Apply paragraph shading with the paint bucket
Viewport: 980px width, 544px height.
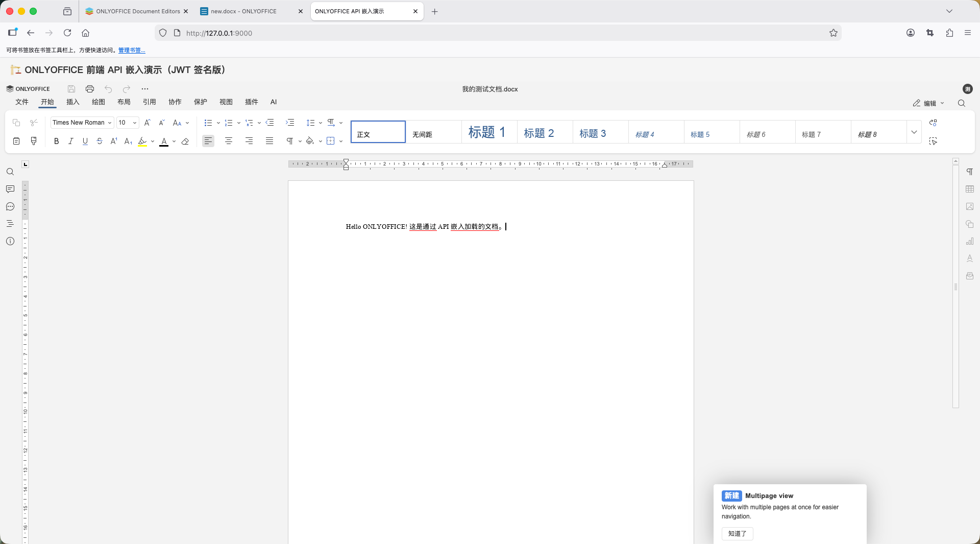point(310,141)
